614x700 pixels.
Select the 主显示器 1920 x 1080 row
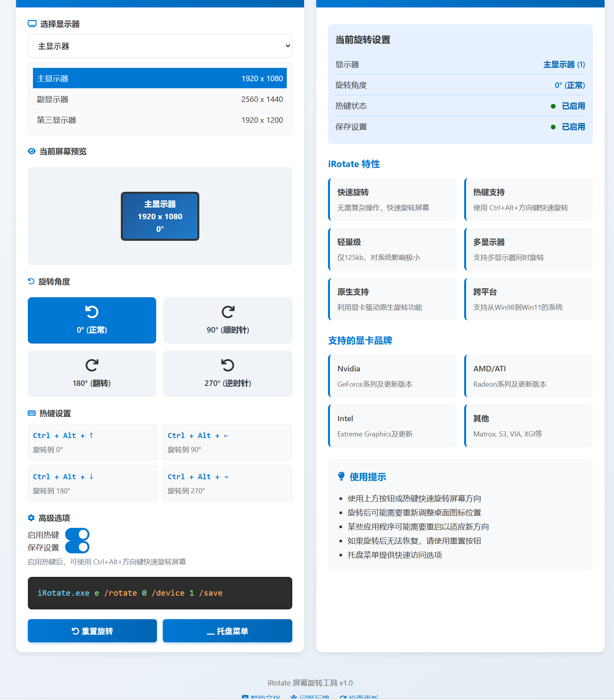tap(160, 78)
